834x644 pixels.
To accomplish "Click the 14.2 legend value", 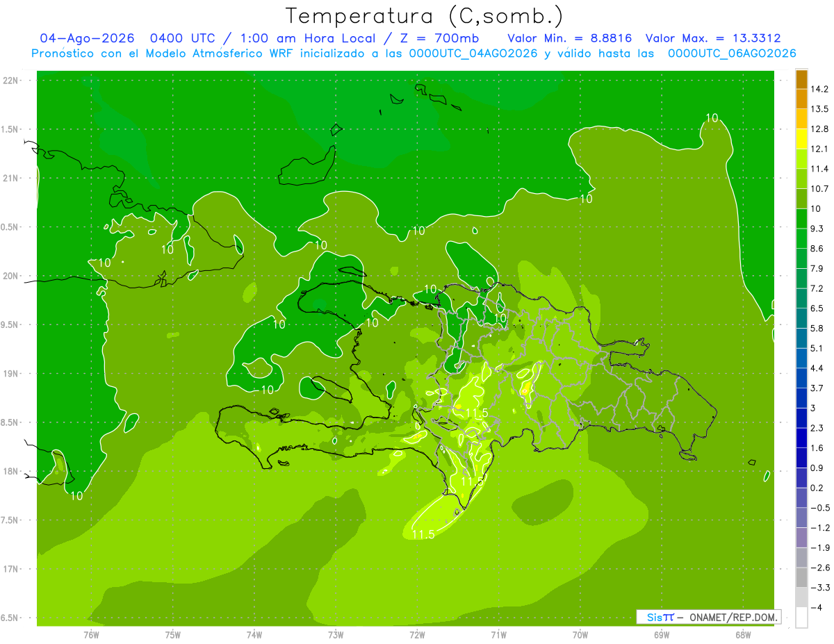I will point(819,89).
